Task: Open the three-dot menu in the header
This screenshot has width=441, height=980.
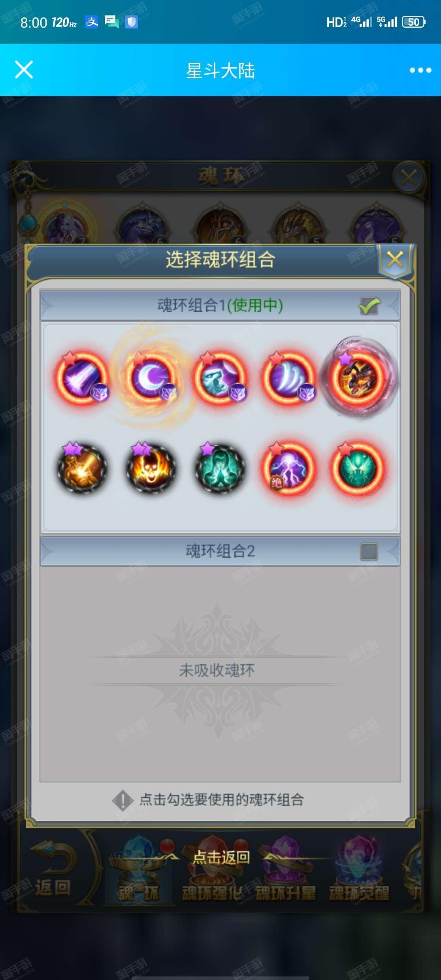Action: coord(420,70)
